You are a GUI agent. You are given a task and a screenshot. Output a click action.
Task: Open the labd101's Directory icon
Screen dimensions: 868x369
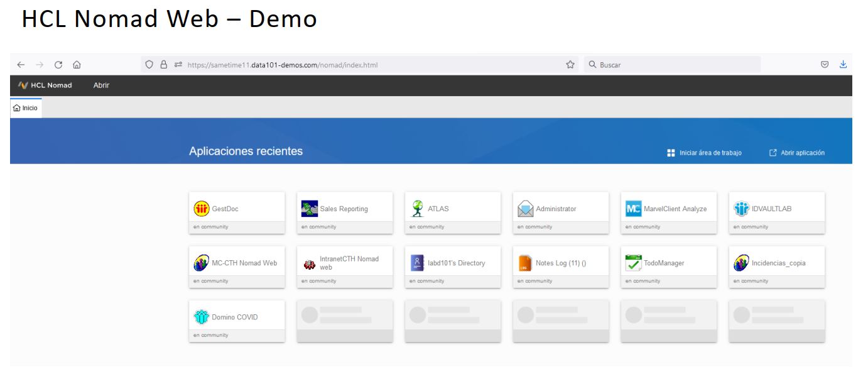[x=417, y=263]
